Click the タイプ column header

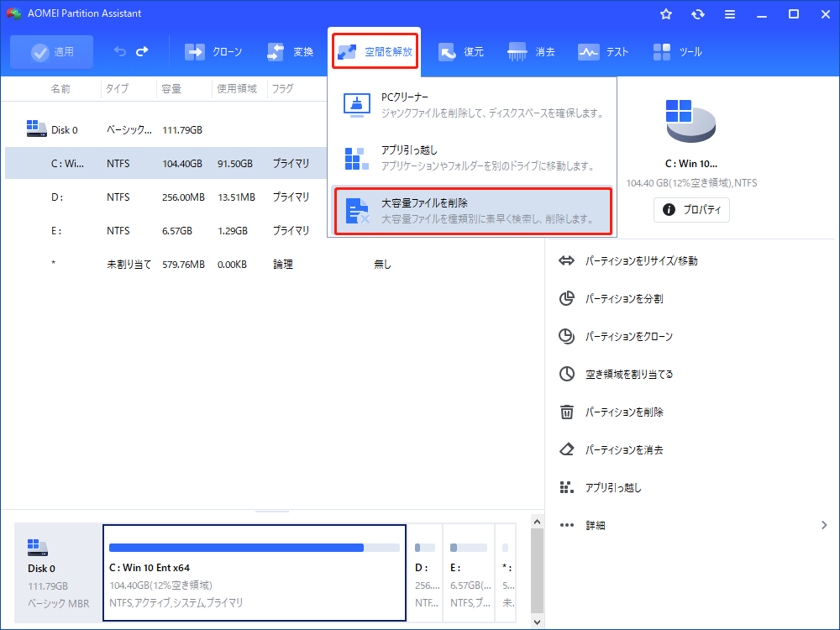[x=117, y=88]
